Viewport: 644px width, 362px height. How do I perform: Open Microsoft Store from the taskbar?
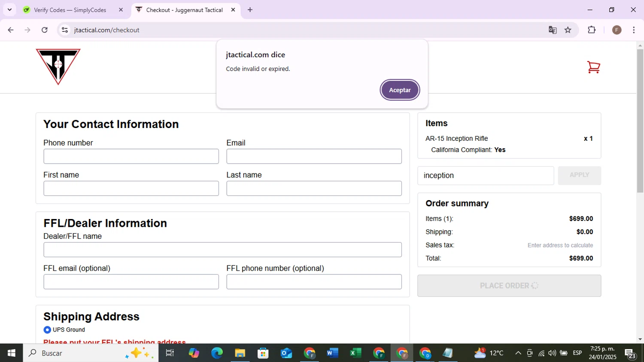[x=263, y=353]
